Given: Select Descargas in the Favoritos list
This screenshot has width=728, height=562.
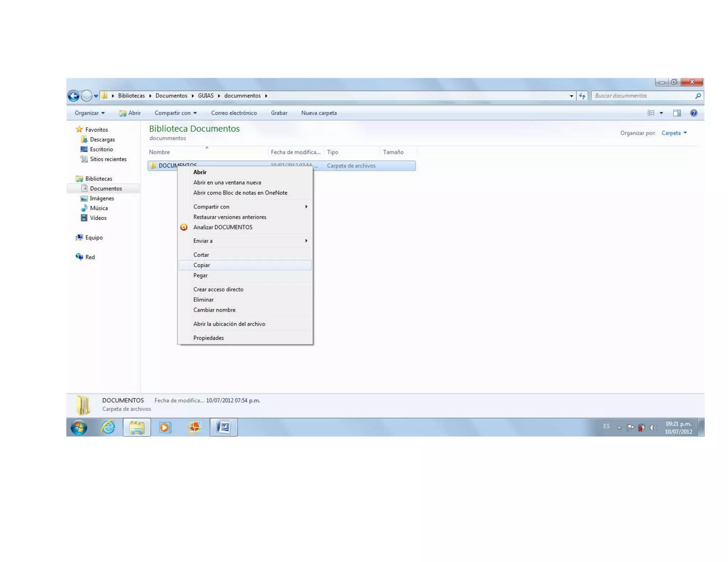Looking at the screenshot, I should (102, 140).
